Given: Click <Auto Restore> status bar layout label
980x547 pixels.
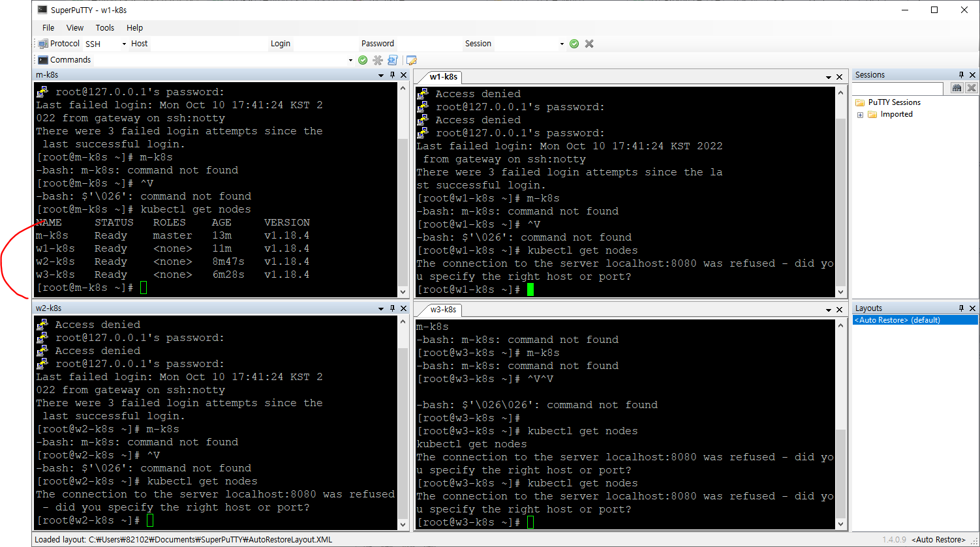Looking at the screenshot, I should click(938, 539).
